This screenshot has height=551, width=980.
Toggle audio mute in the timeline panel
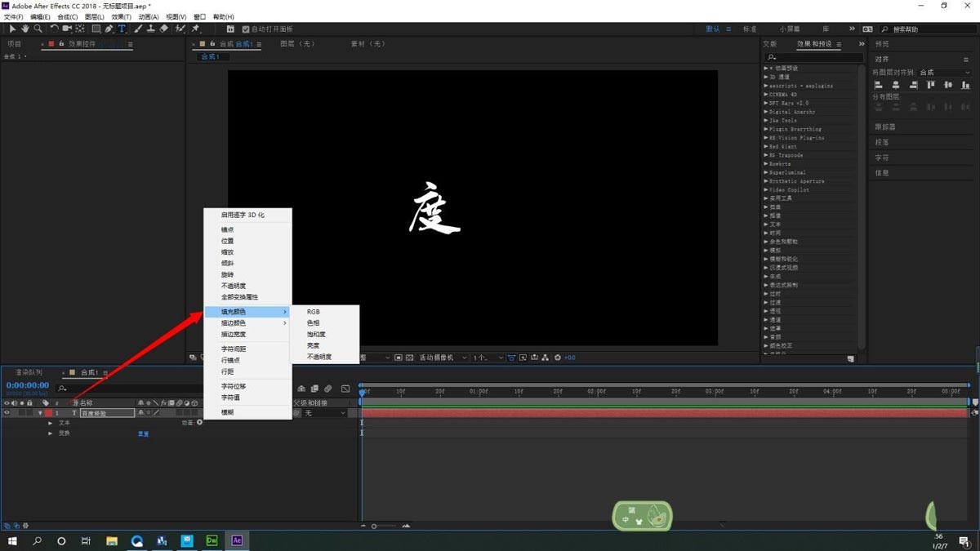16,402
